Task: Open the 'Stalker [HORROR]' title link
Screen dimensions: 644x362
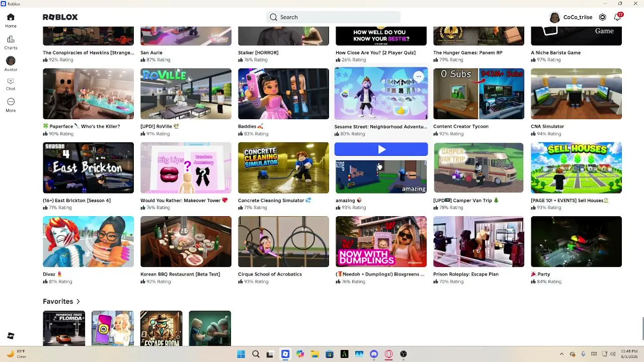Action: click(x=258, y=53)
